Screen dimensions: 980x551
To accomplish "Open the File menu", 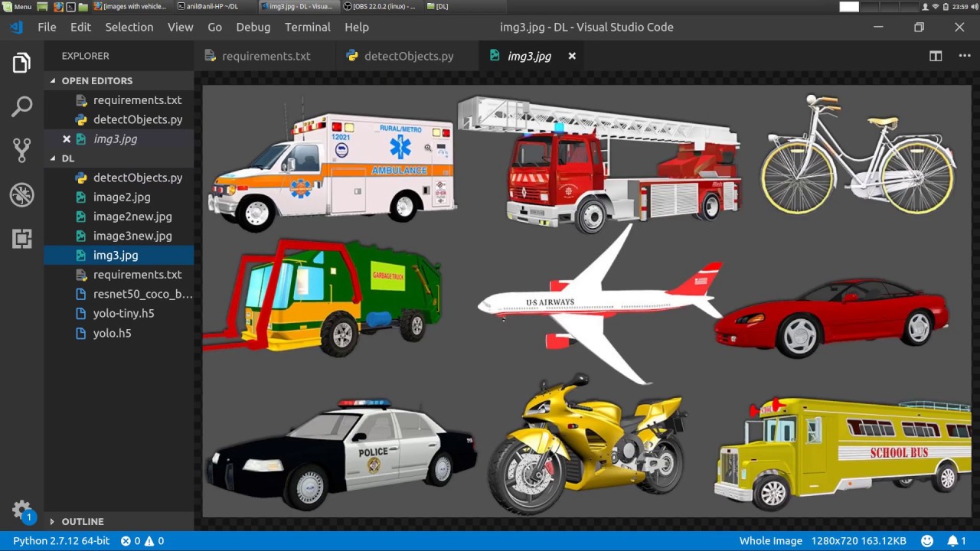I will (47, 27).
